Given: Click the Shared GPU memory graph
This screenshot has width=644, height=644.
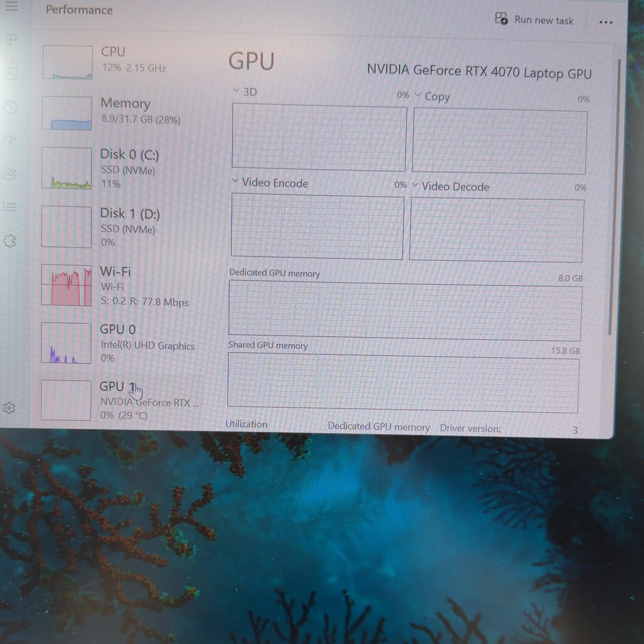Looking at the screenshot, I should point(403,383).
